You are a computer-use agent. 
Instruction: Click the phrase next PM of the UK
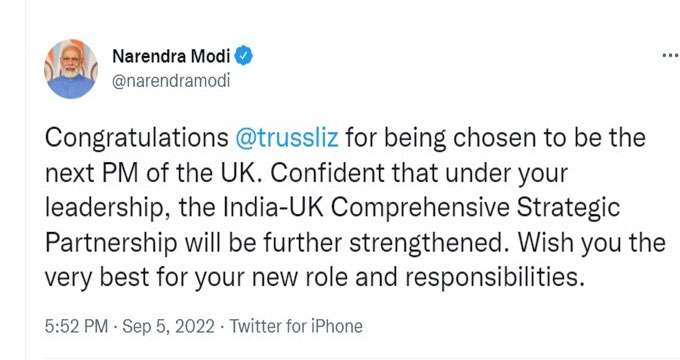point(152,173)
